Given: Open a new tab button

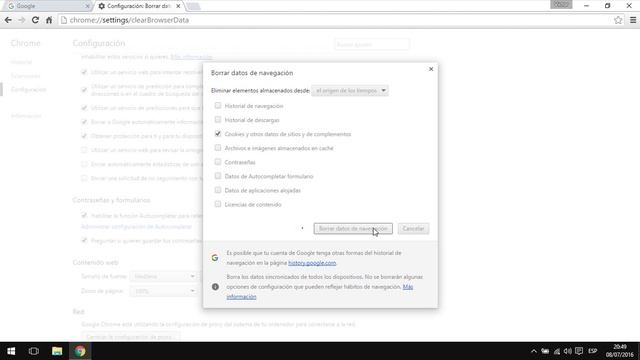Looking at the screenshot, I should tap(193, 6).
